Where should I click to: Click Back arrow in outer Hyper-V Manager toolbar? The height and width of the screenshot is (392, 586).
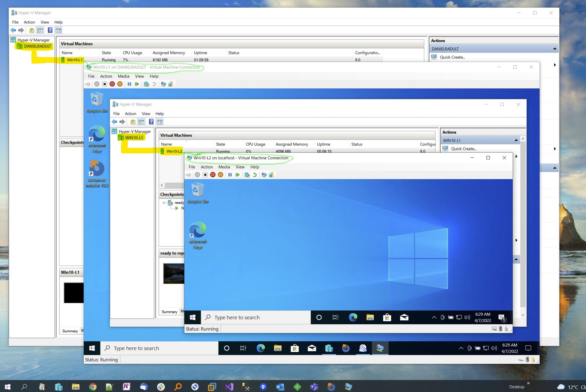[13, 30]
